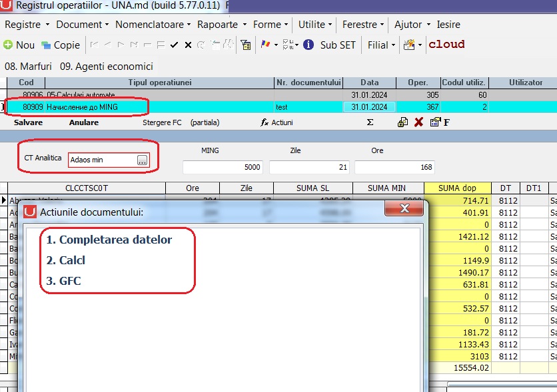
Task: Click the red X delete icon
Action: point(419,122)
